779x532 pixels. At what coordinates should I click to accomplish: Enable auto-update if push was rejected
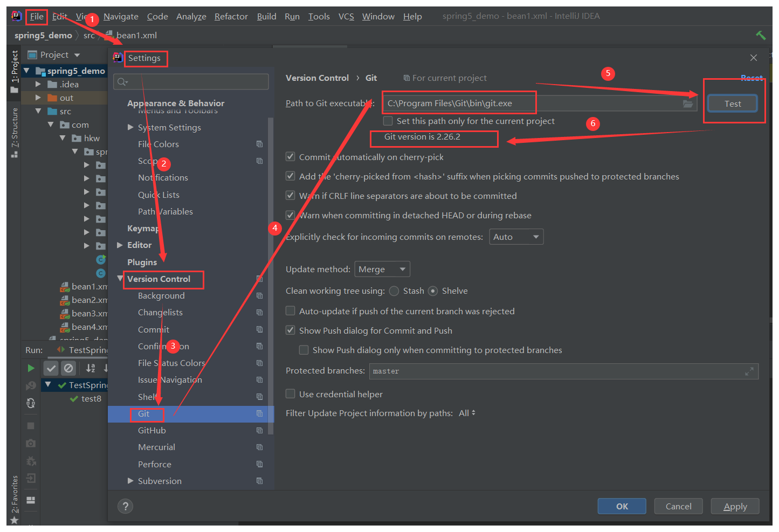point(290,311)
